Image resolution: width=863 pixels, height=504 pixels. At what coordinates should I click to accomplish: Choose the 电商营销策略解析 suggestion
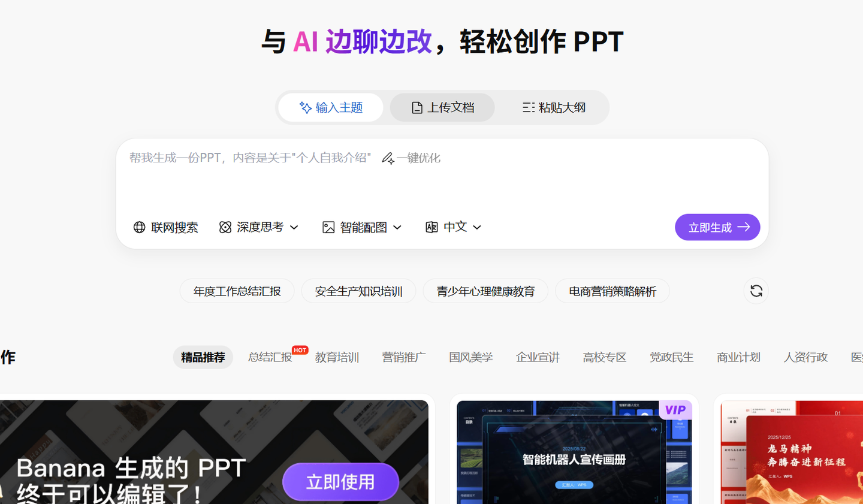[612, 291]
